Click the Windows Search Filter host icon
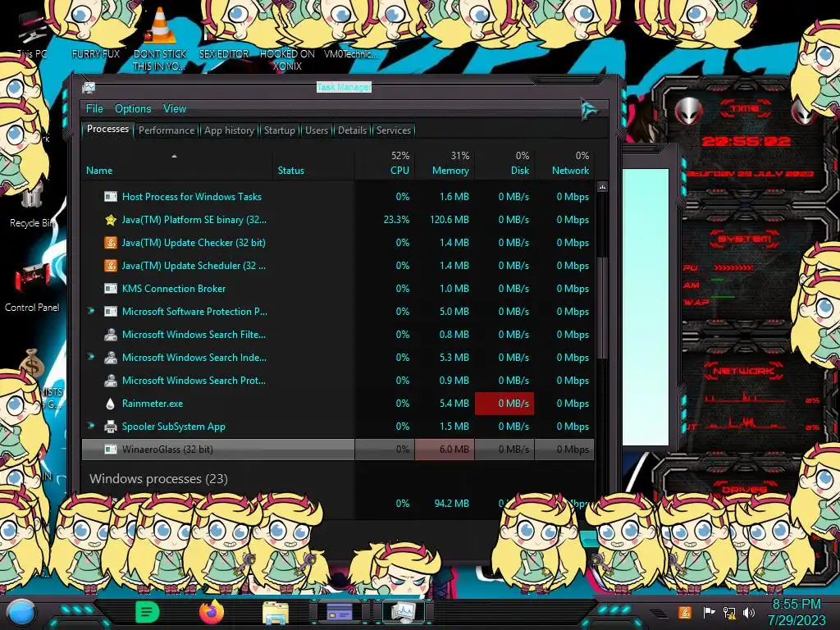840x630 pixels. pyautogui.click(x=111, y=335)
